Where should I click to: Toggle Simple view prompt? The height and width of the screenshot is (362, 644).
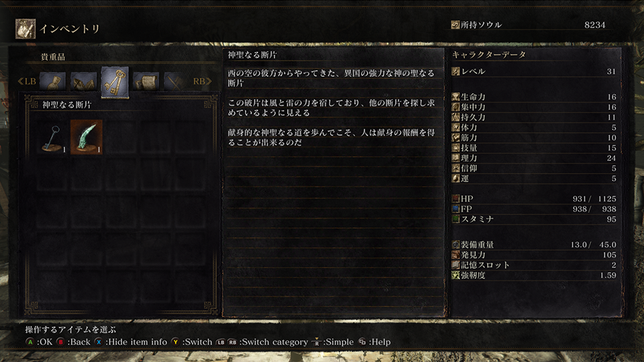pos(333,342)
